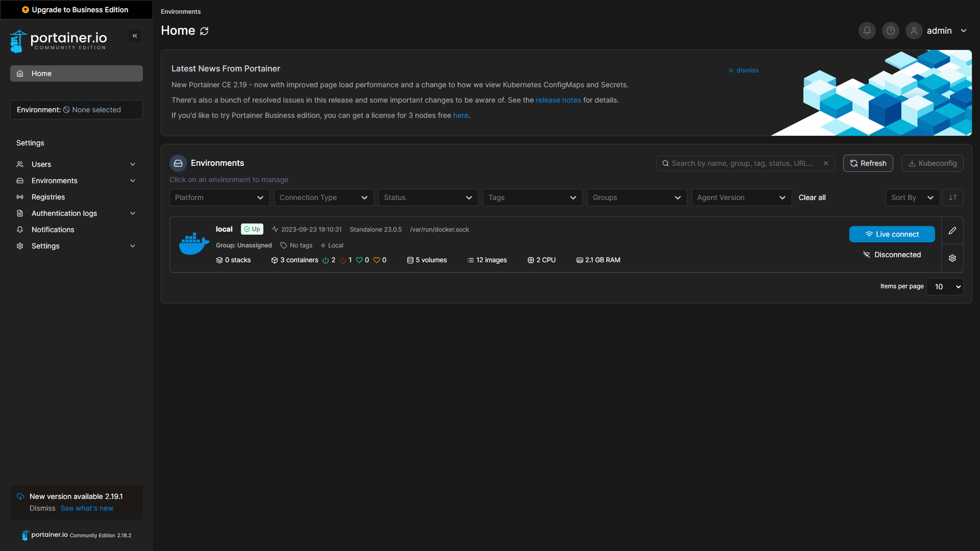Open the help question-mark icon
Image resolution: width=980 pixels, height=551 pixels.
pos(890,31)
